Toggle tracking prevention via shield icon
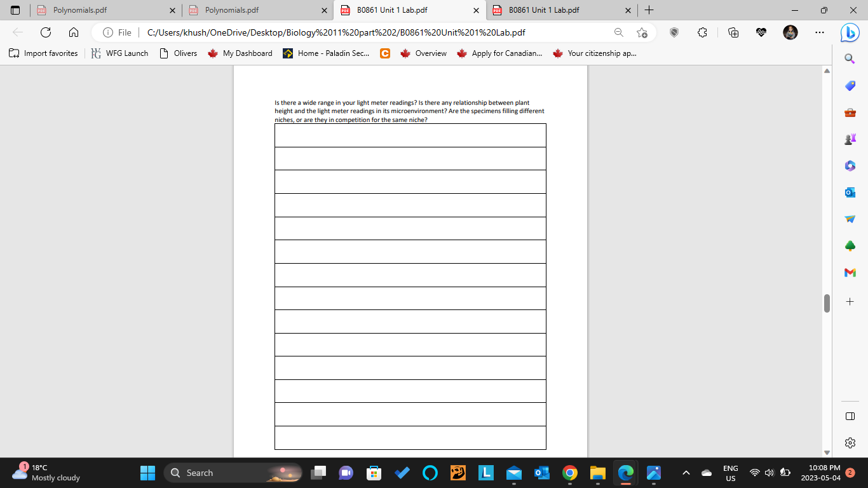Viewport: 868px width, 488px height. pos(674,32)
